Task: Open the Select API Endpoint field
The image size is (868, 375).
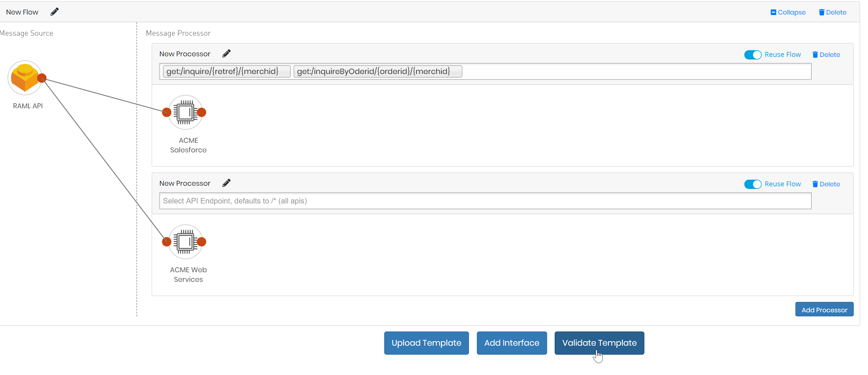Action: [485, 201]
